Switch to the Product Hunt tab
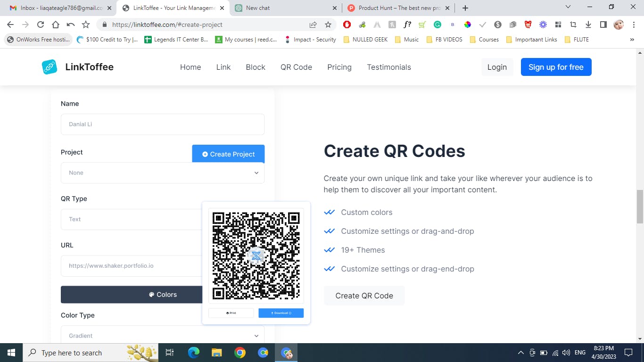644x362 pixels. pos(399,8)
